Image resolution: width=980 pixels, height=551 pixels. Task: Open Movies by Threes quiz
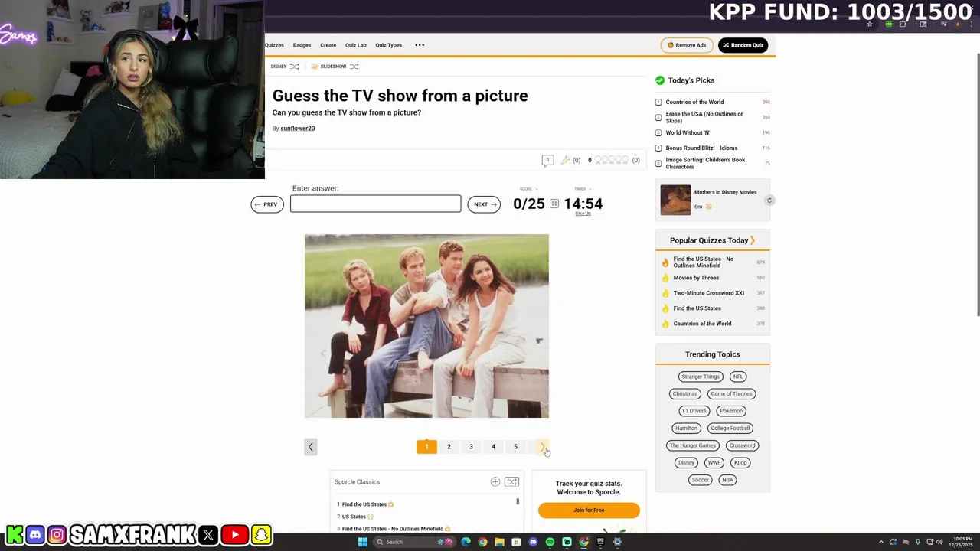(696, 278)
